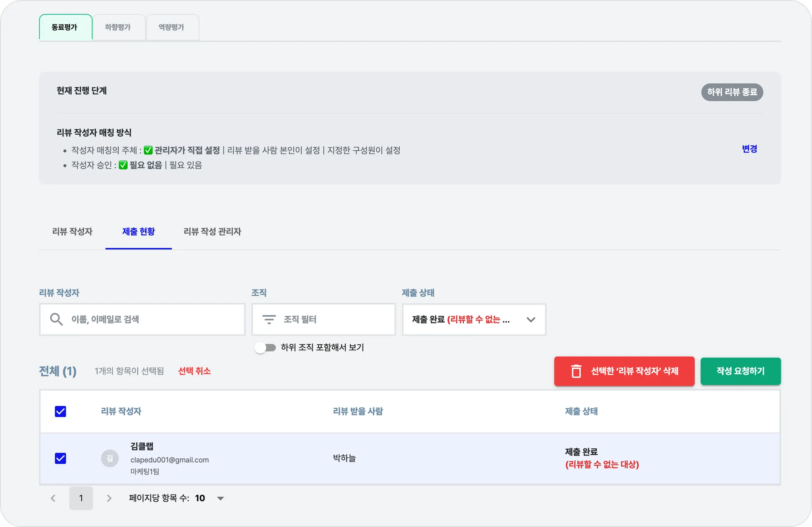Go to previous page arrow
This screenshot has height=527, width=812.
click(53, 498)
